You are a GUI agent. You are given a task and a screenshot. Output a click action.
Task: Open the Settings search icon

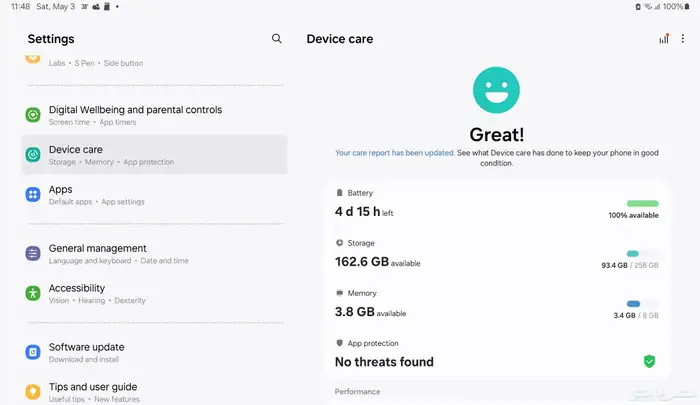(277, 38)
